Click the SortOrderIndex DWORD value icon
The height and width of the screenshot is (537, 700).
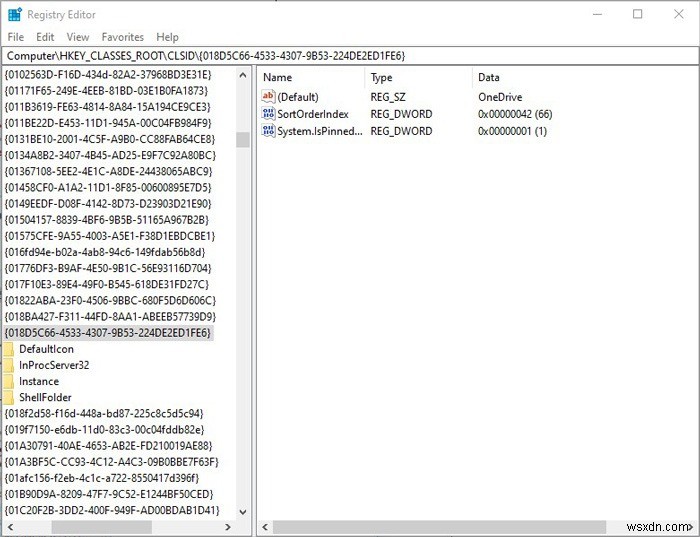(268, 114)
